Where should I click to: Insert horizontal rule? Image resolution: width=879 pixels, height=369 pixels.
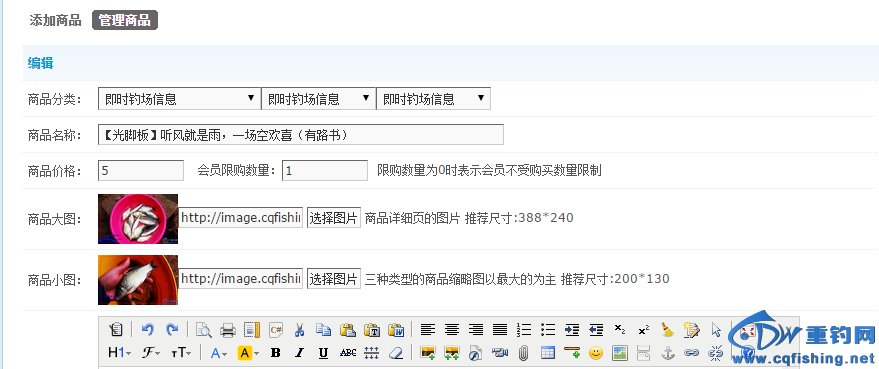coord(572,353)
